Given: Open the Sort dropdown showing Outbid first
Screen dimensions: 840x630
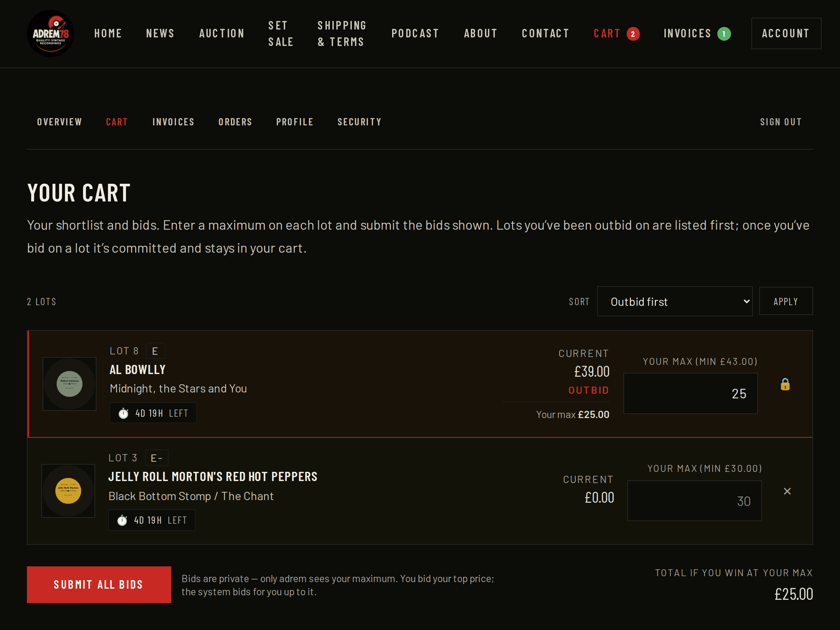Looking at the screenshot, I should [675, 302].
